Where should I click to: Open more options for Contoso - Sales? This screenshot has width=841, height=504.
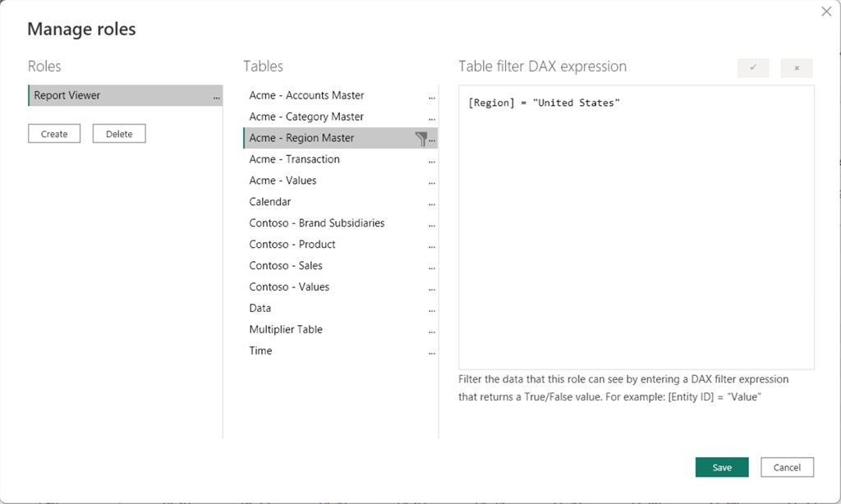(432, 267)
